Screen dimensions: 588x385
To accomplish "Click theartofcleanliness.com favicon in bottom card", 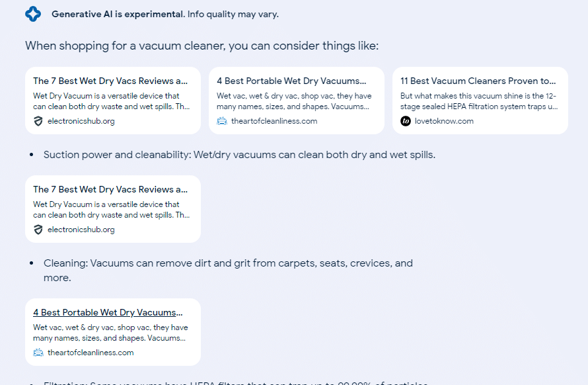I will (x=38, y=353).
